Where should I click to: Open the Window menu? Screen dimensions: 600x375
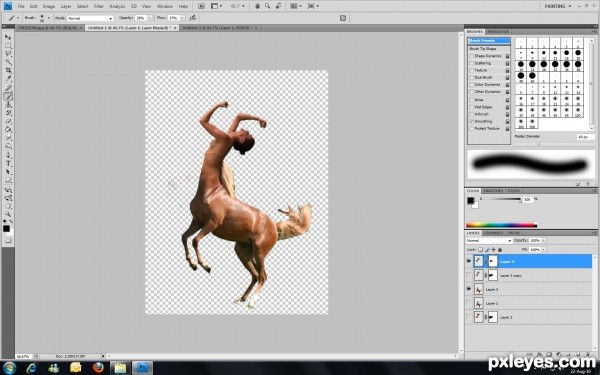click(165, 7)
